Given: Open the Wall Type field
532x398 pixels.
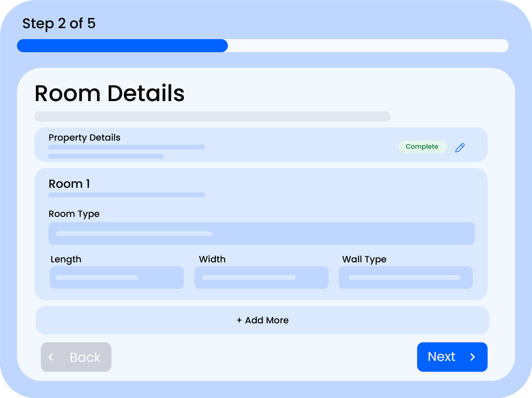Looking at the screenshot, I should click(405, 278).
